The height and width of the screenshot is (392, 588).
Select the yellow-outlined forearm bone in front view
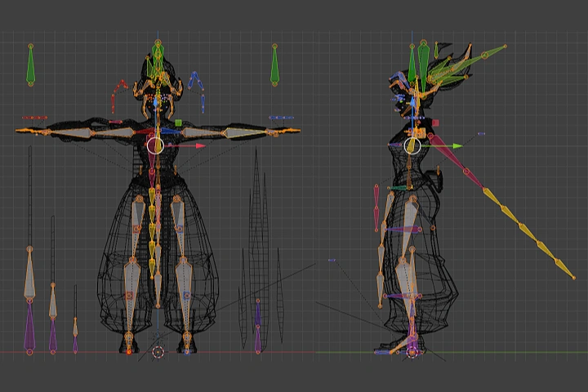coord(246,132)
